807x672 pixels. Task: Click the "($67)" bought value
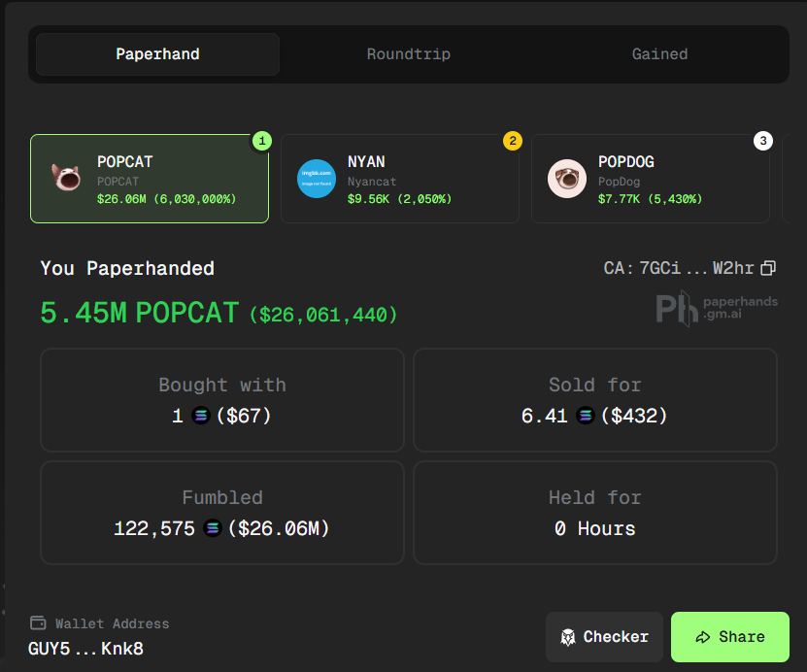(244, 416)
